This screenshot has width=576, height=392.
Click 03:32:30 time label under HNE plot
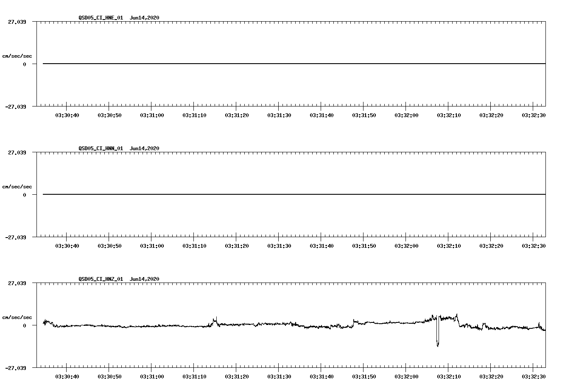pos(534,115)
